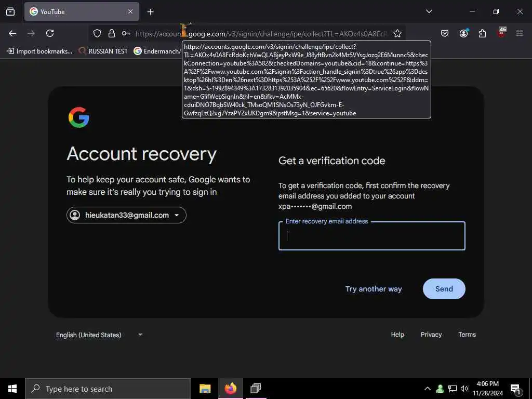This screenshot has height=399, width=532.
Task: Click the taskbar search box
Action: [108, 389]
